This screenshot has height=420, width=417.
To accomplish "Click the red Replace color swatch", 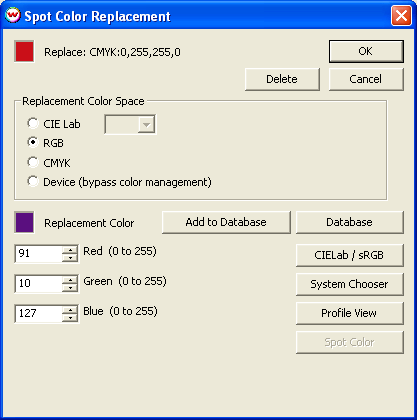I will coord(24,51).
